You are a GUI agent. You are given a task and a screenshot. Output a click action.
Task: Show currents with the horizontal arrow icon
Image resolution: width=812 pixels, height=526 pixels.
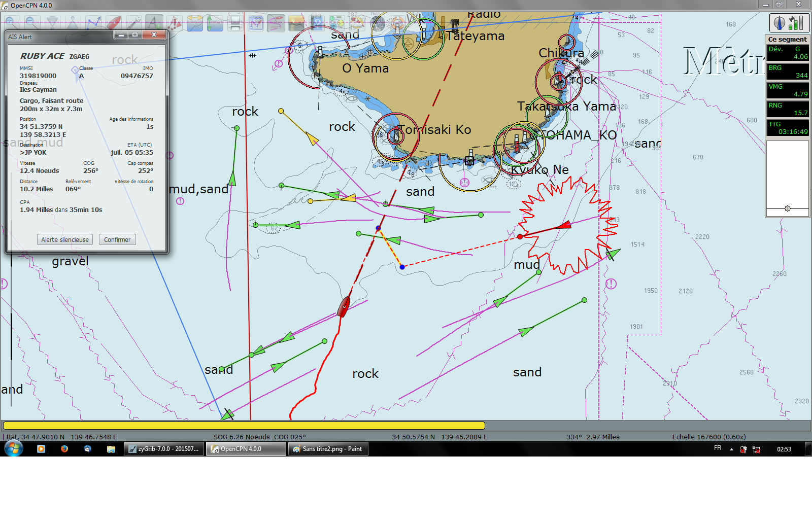[194, 23]
